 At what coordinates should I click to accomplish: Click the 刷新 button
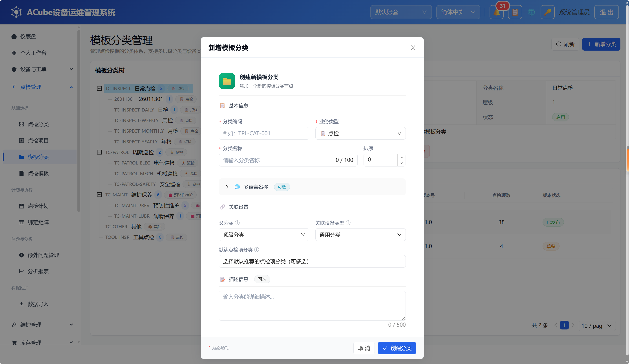tap(565, 44)
